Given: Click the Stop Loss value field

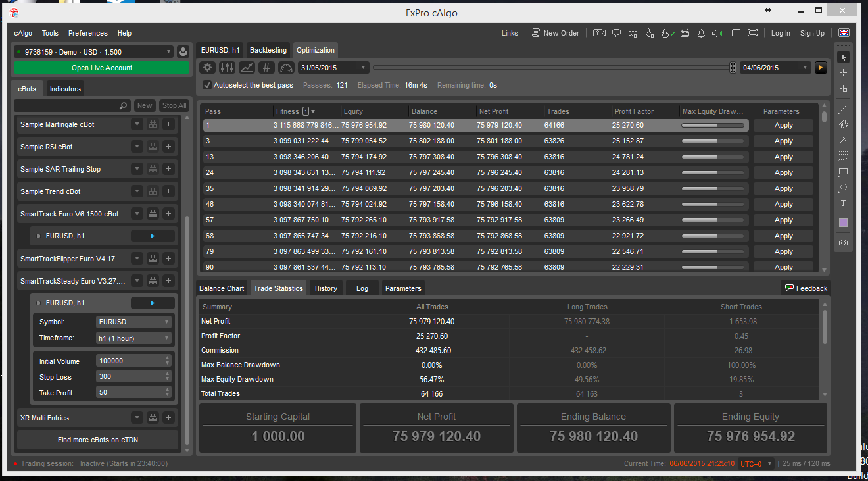Looking at the screenshot, I should [x=133, y=377].
